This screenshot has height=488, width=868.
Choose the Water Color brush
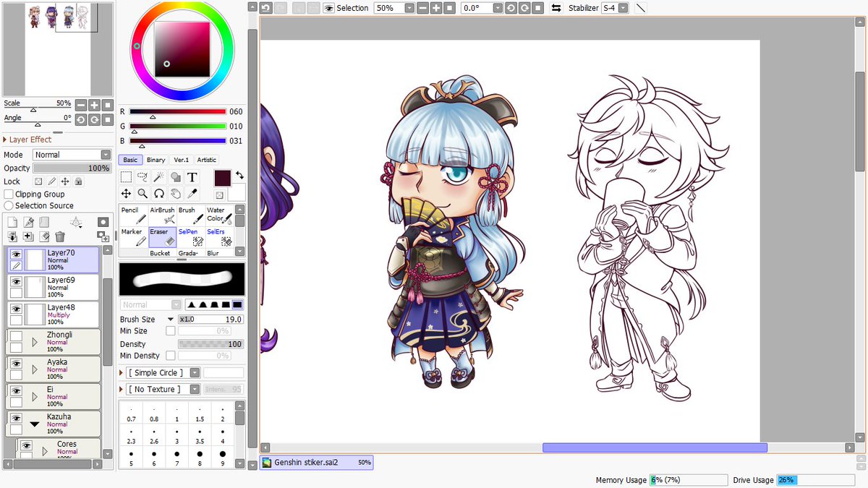click(x=220, y=215)
